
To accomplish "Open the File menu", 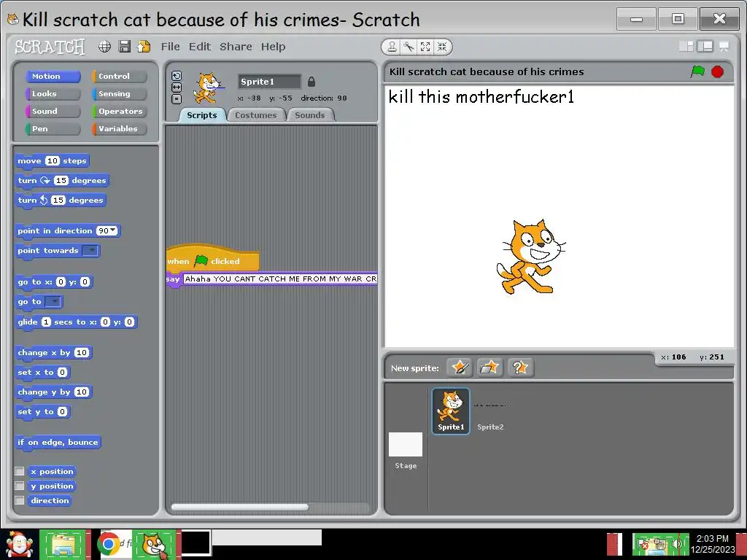I will pyautogui.click(x=170, y=47).
